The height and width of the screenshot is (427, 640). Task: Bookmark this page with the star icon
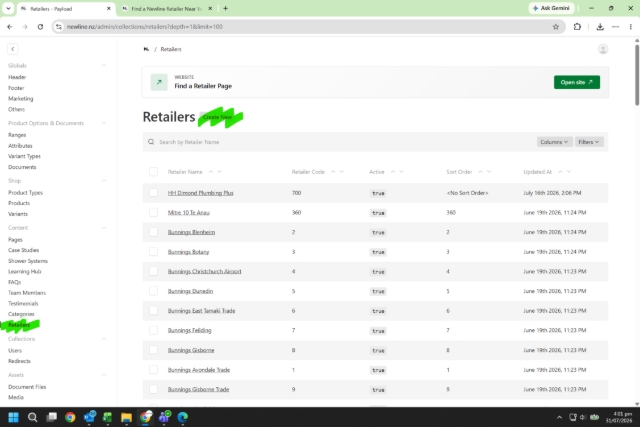556,27
